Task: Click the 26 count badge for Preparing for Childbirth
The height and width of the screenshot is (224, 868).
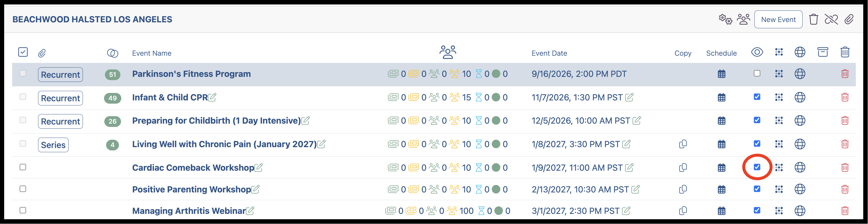Action: click(113, 122)
